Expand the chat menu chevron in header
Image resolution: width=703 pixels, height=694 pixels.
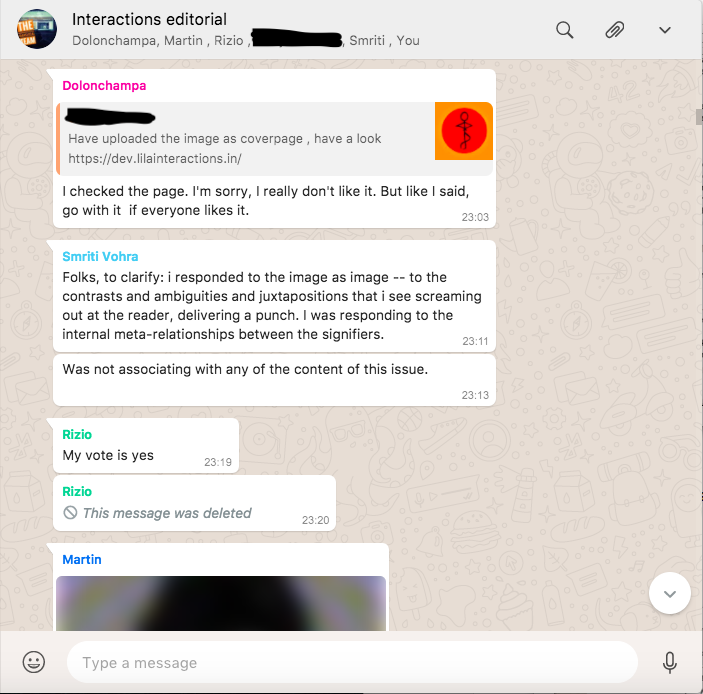(x=664, y=30)
